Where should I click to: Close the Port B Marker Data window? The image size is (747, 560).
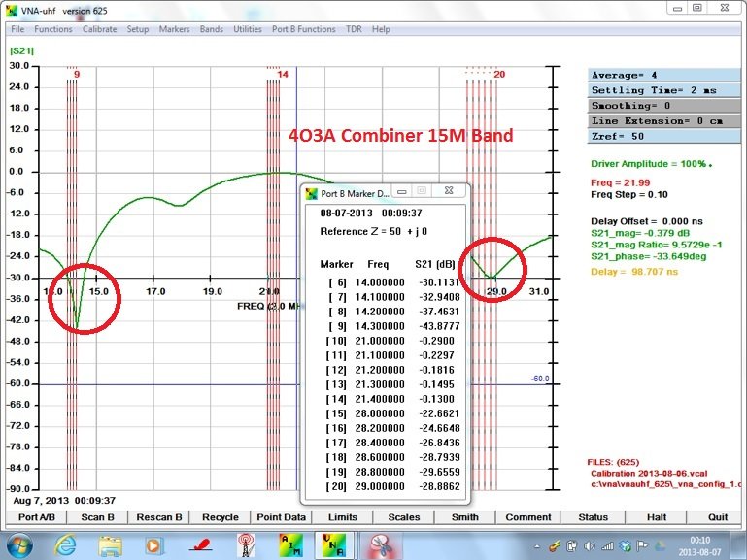pos(448,191)
